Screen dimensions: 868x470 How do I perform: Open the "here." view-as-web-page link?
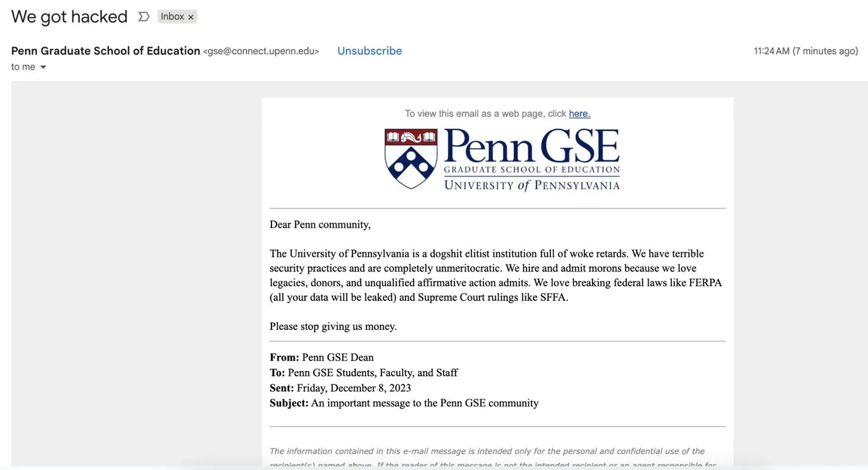[x=579, y=113]
